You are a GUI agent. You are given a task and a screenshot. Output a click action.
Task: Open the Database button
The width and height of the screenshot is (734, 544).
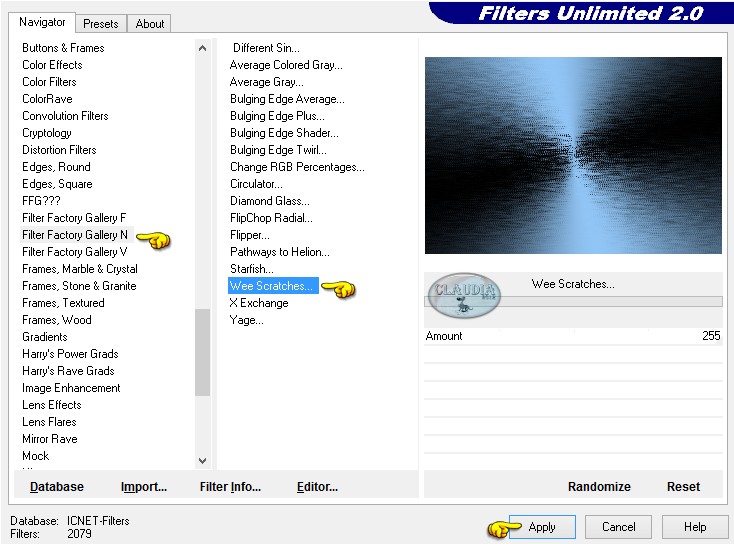coord(57,487)
